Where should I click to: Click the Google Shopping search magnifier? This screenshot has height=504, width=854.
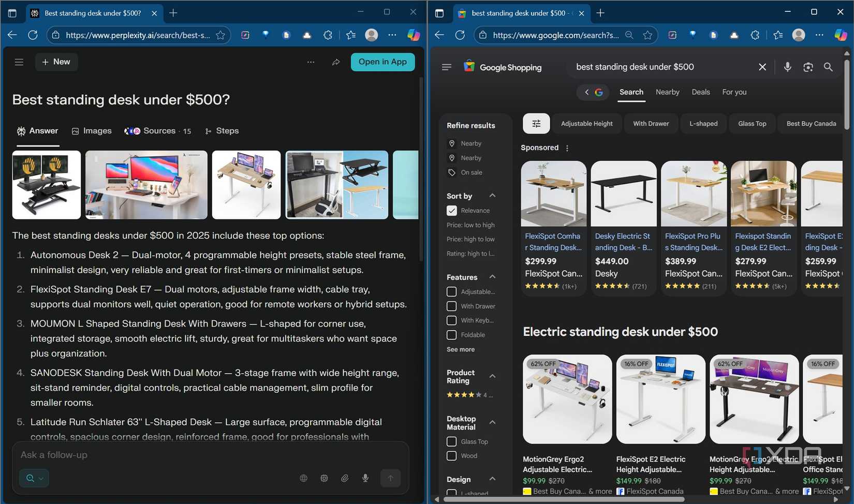click(x=828, y=67)
